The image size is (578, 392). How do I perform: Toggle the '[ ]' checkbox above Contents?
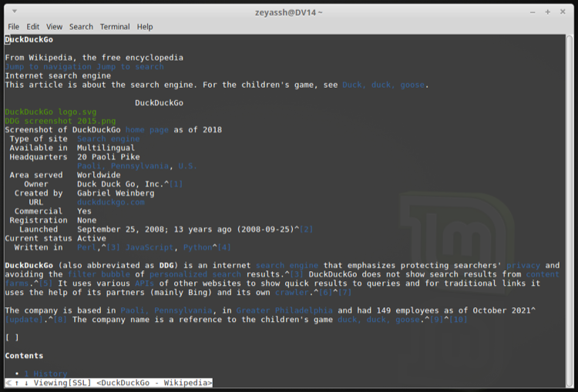point(12,337)
